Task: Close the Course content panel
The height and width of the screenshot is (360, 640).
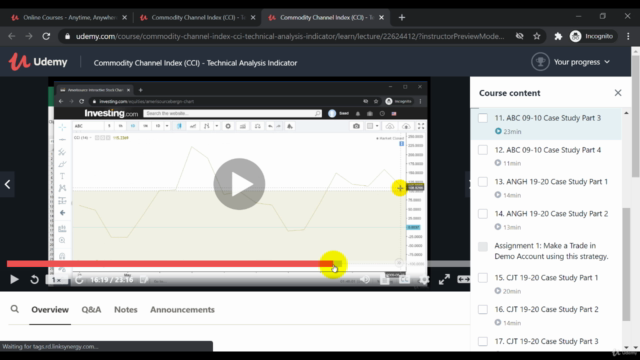Action: [x=618, y=93]
